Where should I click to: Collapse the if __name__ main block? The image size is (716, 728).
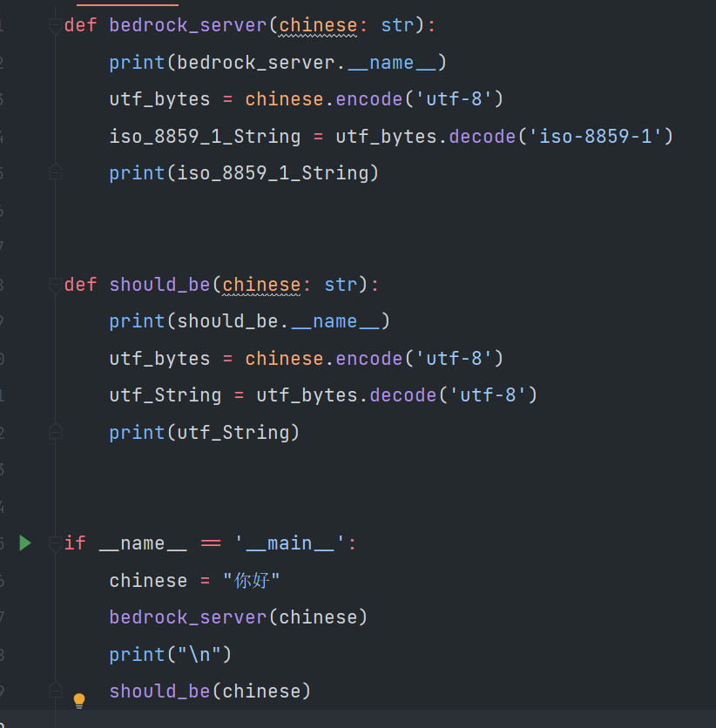click(x=55, y=543)
